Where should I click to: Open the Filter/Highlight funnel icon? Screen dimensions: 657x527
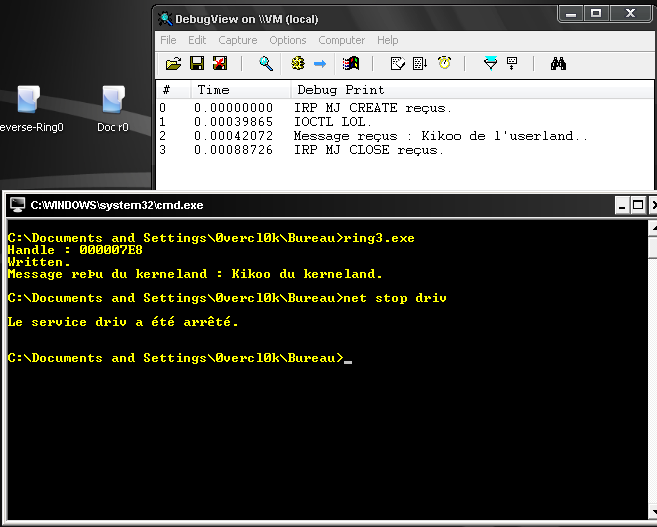(490, 63)
